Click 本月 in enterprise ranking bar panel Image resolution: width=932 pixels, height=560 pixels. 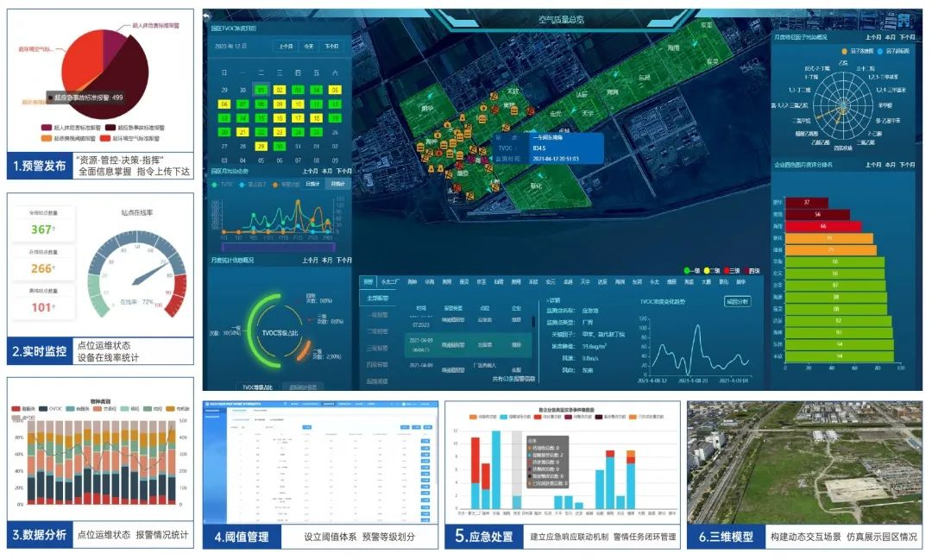[890, 165]
